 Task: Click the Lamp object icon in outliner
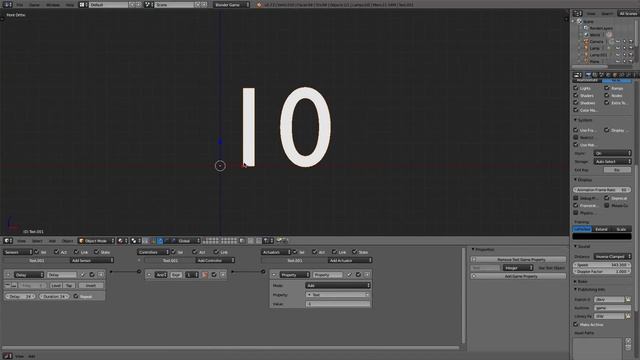[x=586, y=48]
